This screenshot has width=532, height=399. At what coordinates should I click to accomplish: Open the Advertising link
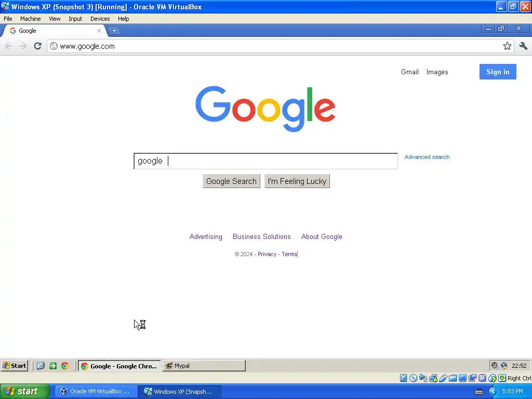[x=206, y=236]
